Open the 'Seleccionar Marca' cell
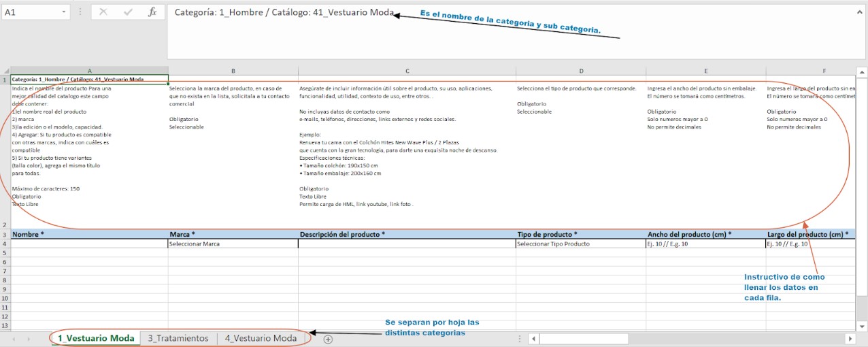This screenshot has height=347, width=868. pyautogui.click(x=233, y=244)
